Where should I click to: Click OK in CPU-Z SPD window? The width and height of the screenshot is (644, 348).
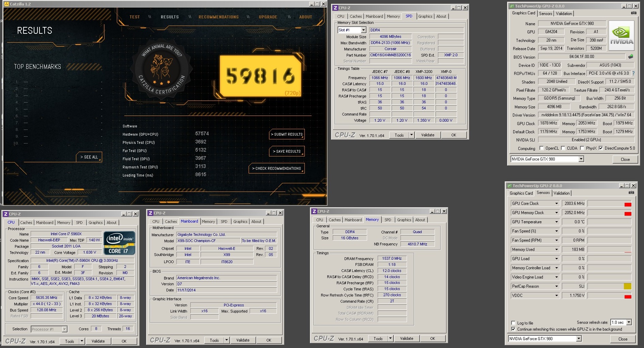click(x=454, y=135)
